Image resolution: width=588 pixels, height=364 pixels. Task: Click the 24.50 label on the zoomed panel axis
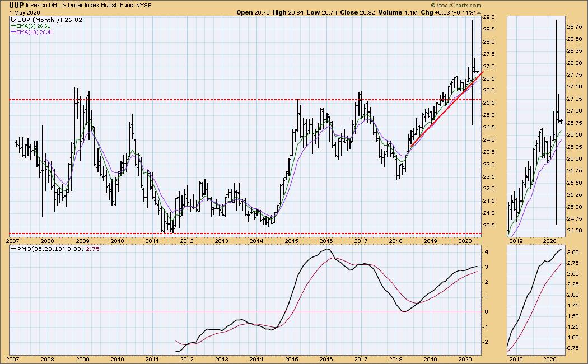pos(575,231)
